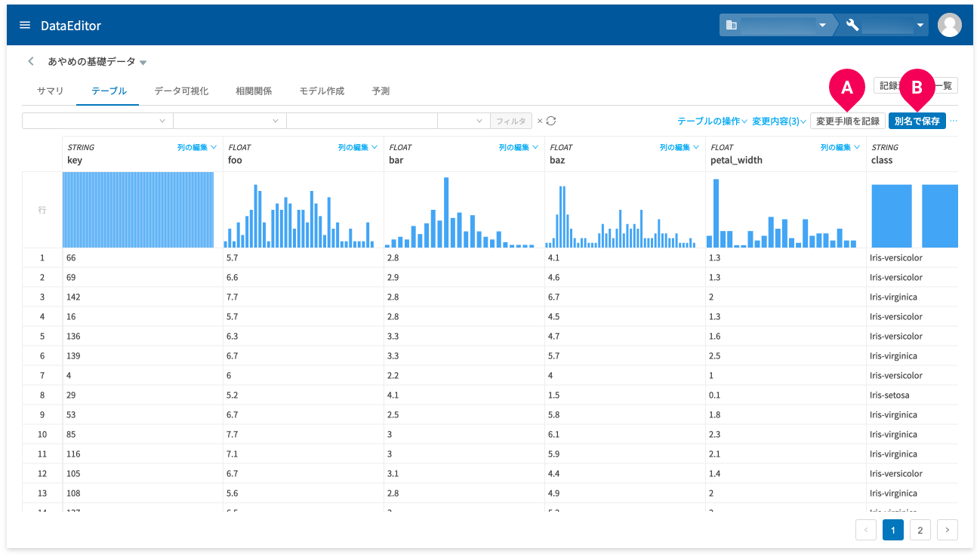Go back with the left chevron icon

(x=31, y=61)
